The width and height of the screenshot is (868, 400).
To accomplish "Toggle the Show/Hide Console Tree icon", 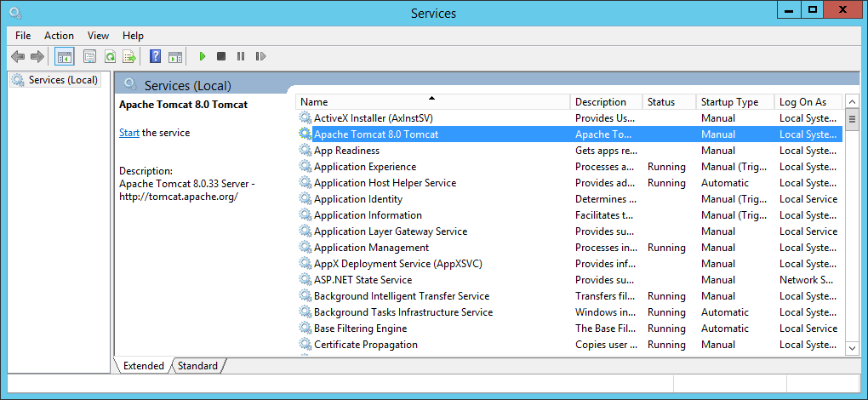I will tap(64, 57).
